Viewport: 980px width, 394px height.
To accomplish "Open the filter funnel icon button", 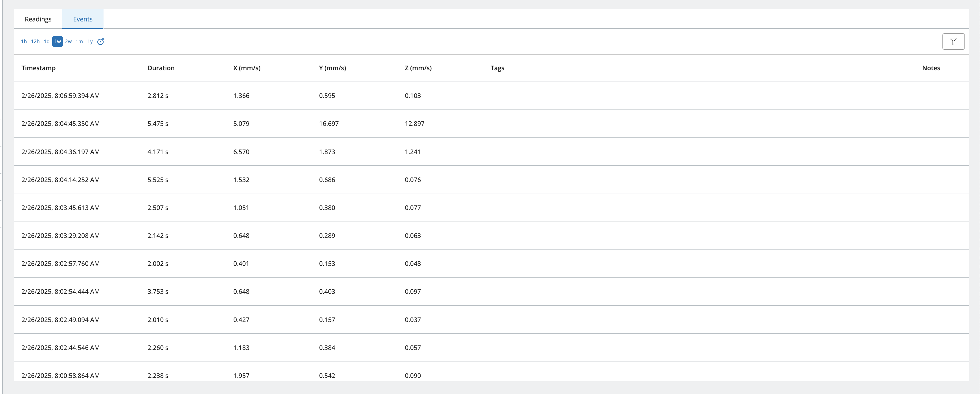I will tap(953, 41).
